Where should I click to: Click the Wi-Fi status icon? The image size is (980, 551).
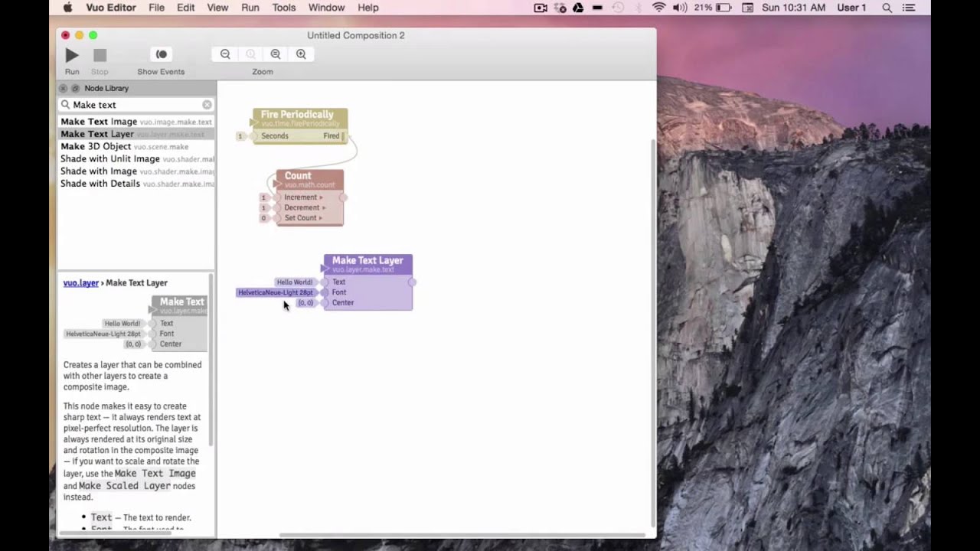click(659, 8)
